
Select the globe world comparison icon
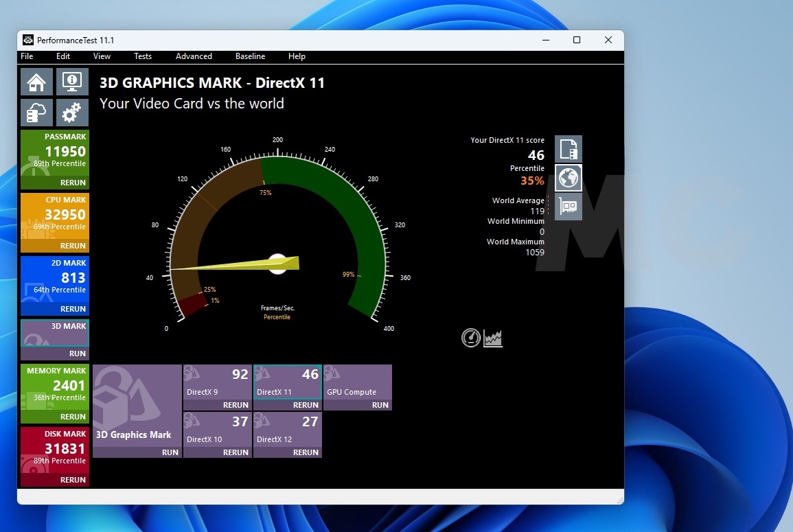pyautogui.click(x=568, y=178)
